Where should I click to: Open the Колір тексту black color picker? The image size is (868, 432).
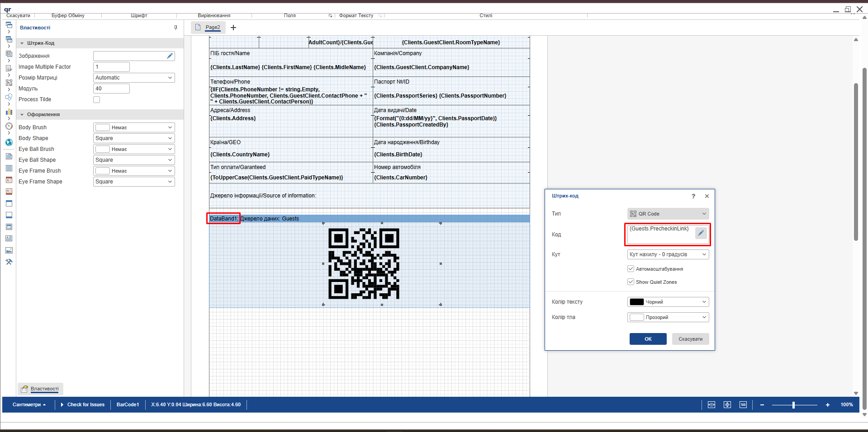668,302
